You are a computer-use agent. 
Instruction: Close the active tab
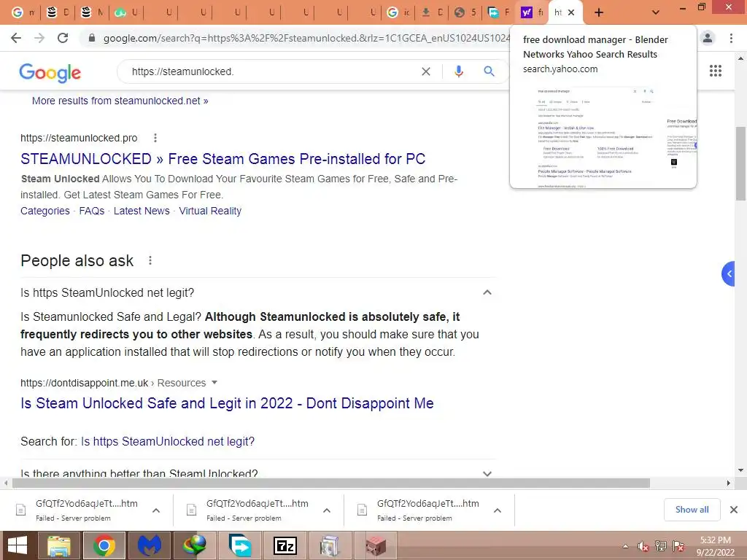[x=571, y=13]
